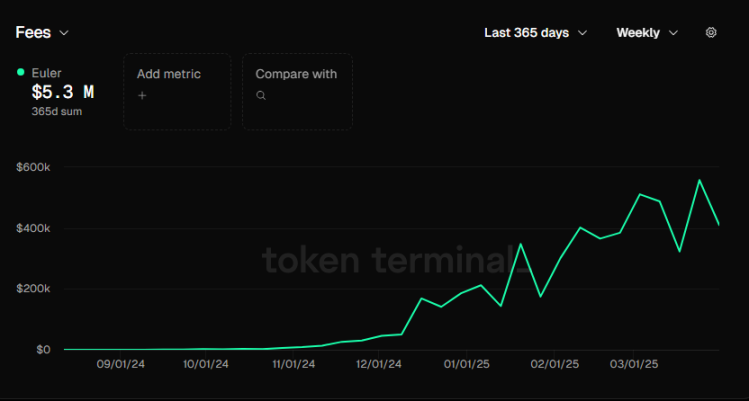The height and width of the screenshot is (401, 749).
Task: Click the 03/01/25 date axis label
Action: tap(635, 366)
